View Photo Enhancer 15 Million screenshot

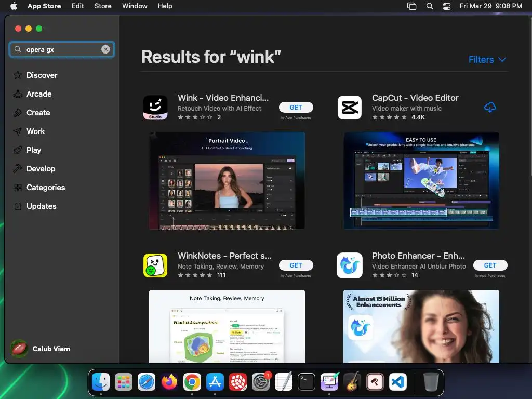[x=421, y=326]
